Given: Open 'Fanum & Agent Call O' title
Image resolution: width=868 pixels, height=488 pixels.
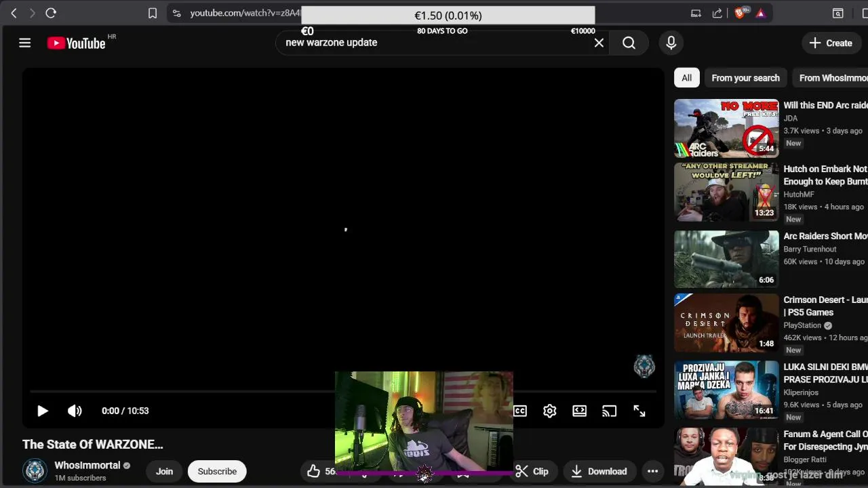Looking at the screenshot, I should [825, 440].
